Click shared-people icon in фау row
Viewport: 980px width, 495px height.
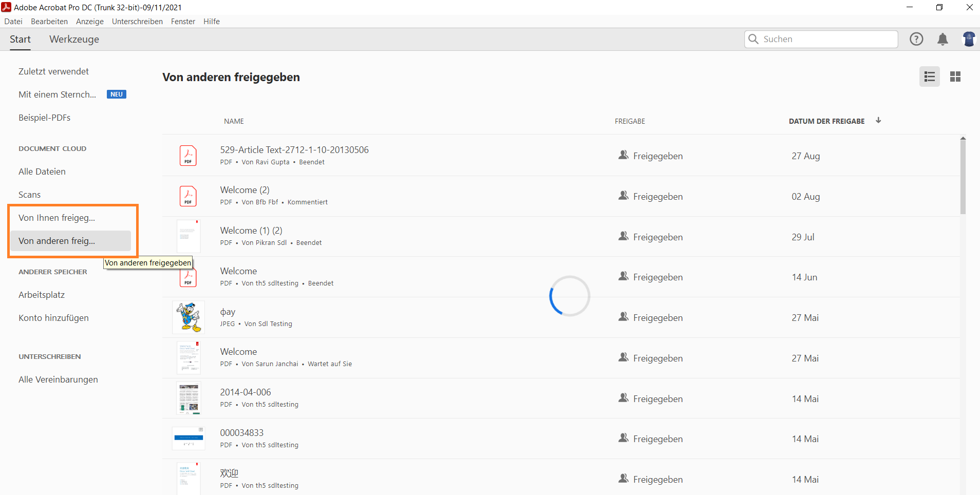point(624,317)
